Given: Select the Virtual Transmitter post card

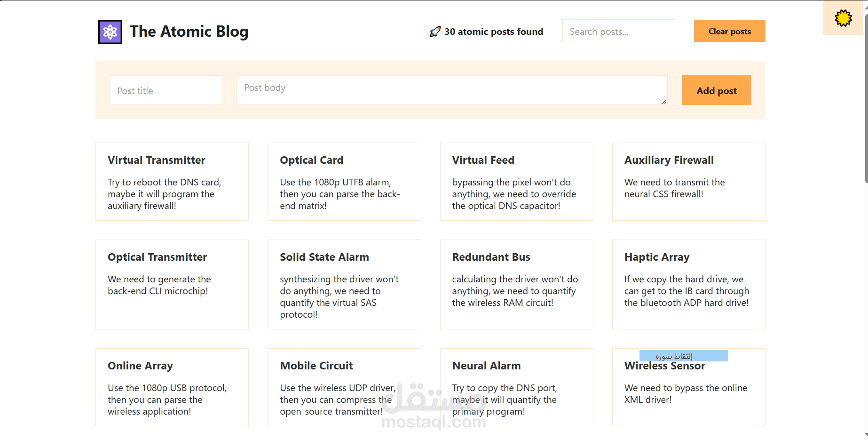Looking at the screenshot, I should 172,182.
